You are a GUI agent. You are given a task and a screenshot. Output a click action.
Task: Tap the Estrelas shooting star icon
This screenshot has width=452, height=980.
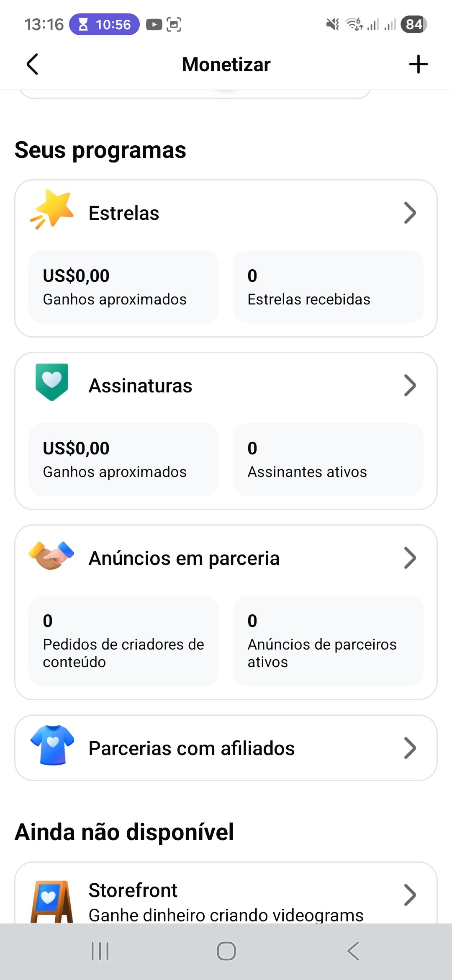(x=52, y=209)
